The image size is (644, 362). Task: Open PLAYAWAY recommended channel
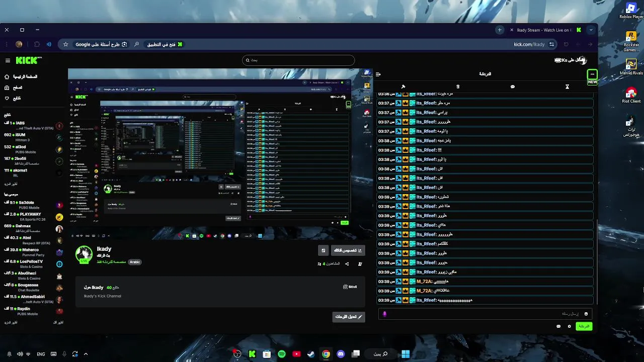click(x=33, y=217)
